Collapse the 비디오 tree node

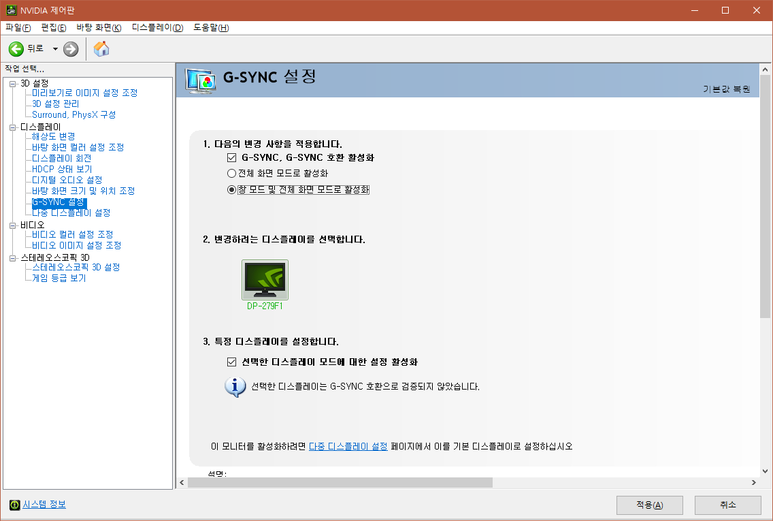(x=13, y=226)
